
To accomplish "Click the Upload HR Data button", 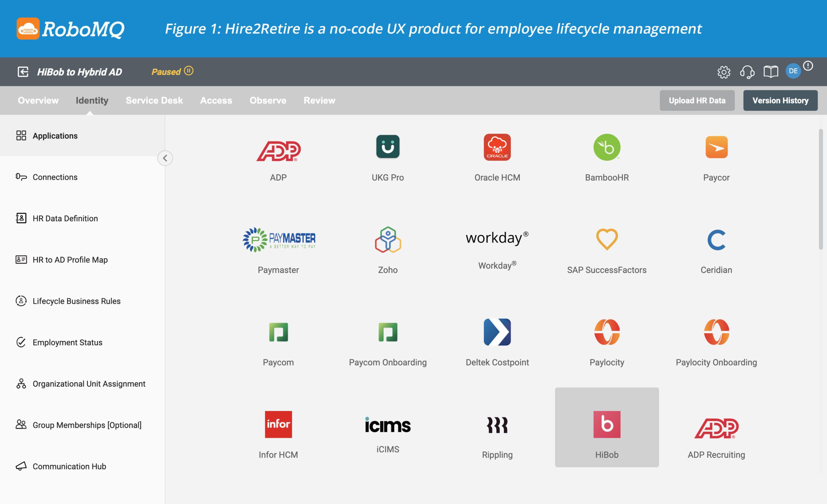I will 697,100.
